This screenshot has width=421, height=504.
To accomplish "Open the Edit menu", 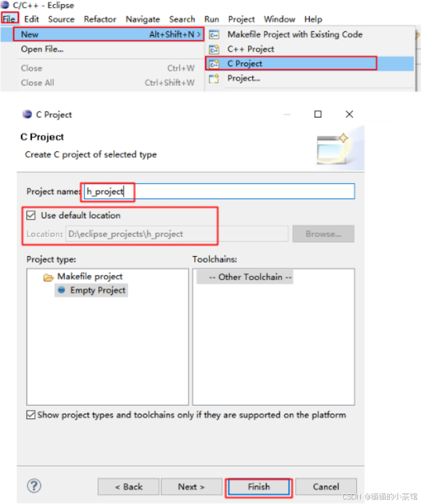I will tap(31, 19).
